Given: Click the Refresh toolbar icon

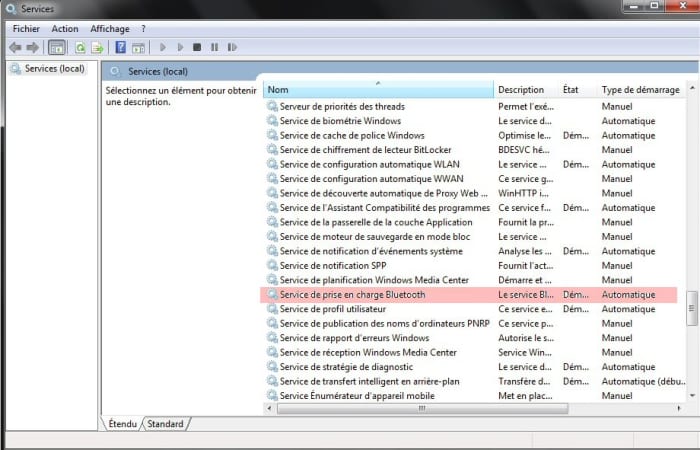Looking at the screenshot, I should click(80, 47).
